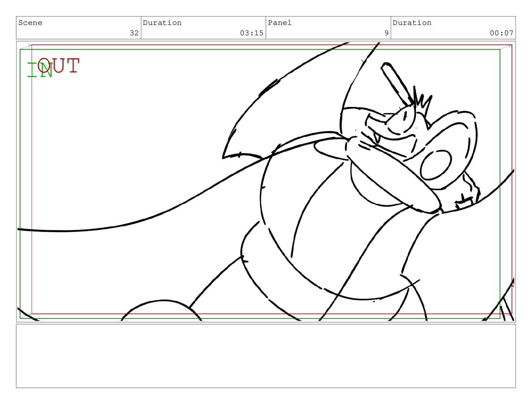Select the panel number 9
The width and height of the screenshot is (532, 412).
click(x=386, y=33)
